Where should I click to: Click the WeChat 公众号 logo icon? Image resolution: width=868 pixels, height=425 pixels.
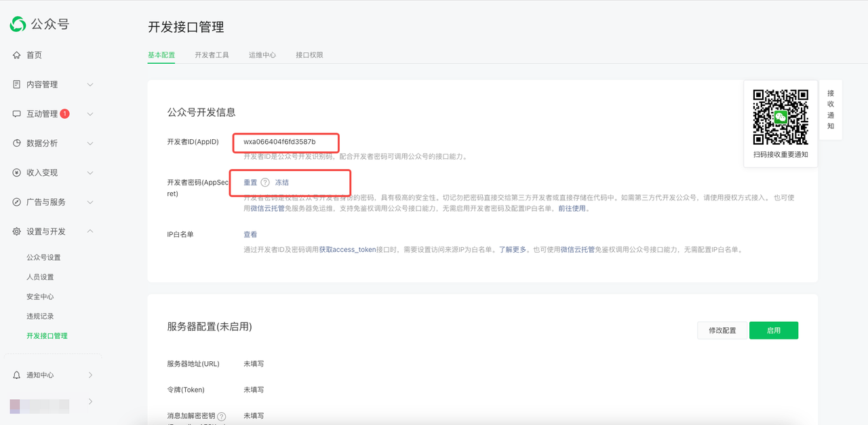tap(18, 24)
